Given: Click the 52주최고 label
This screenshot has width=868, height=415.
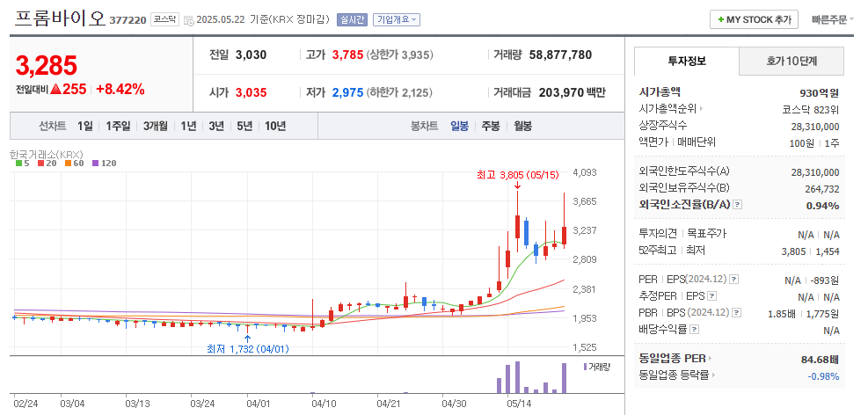Looking at the screenshot, I should coord(657,251).
